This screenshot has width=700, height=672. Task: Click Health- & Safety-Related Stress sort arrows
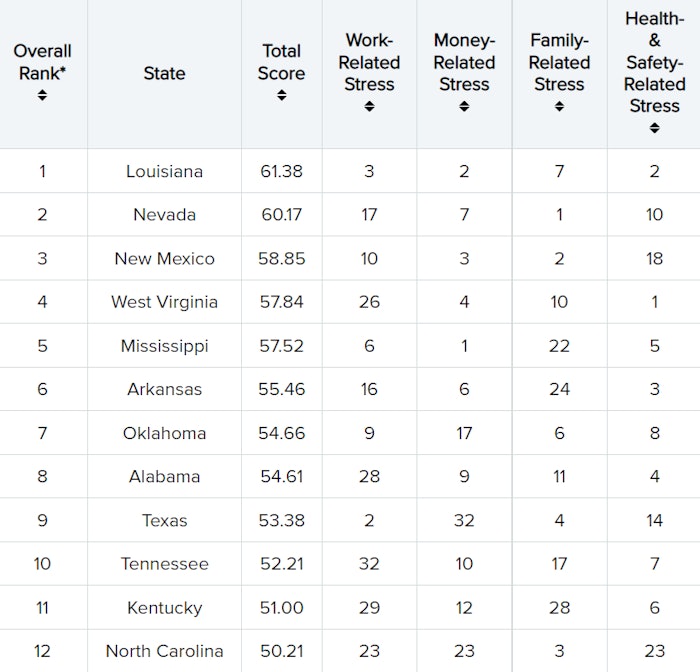click(x=654, y=128)
